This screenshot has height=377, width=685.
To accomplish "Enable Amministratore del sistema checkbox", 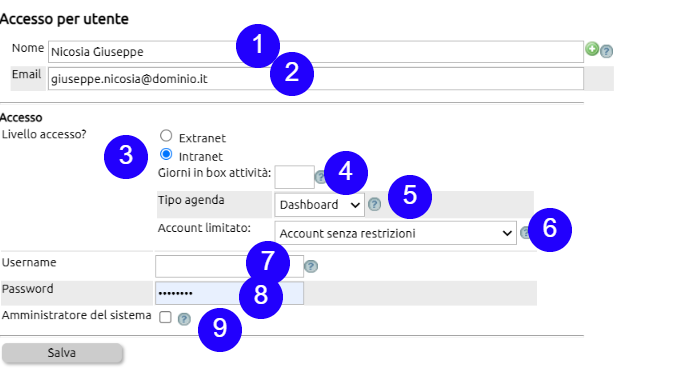I will click(165, 317).
